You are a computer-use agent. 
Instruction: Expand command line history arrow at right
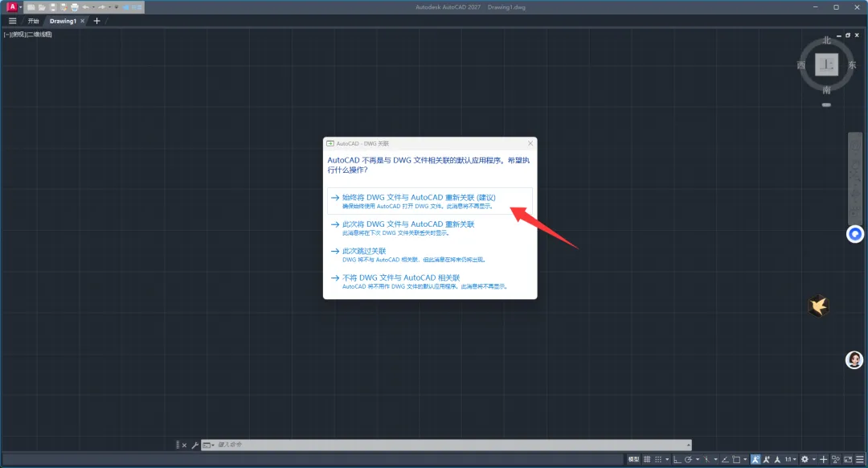[689, 445]
